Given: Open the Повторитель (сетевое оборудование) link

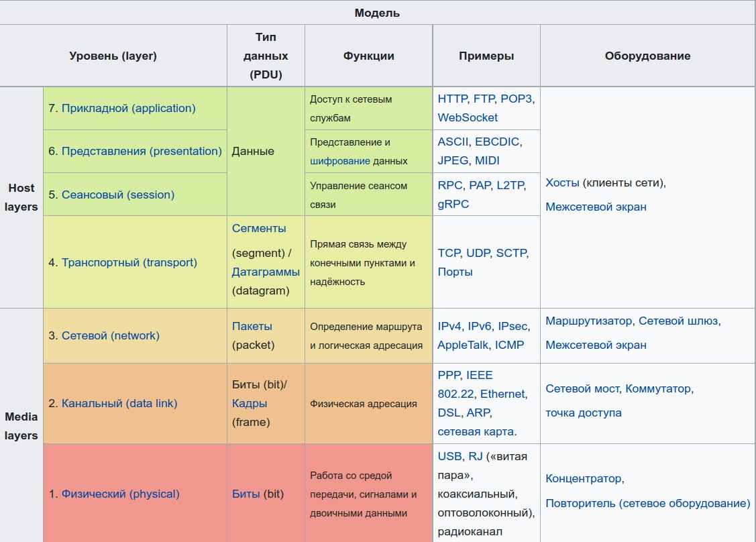Looking at the screenshot, I should (x=647, y=503).
